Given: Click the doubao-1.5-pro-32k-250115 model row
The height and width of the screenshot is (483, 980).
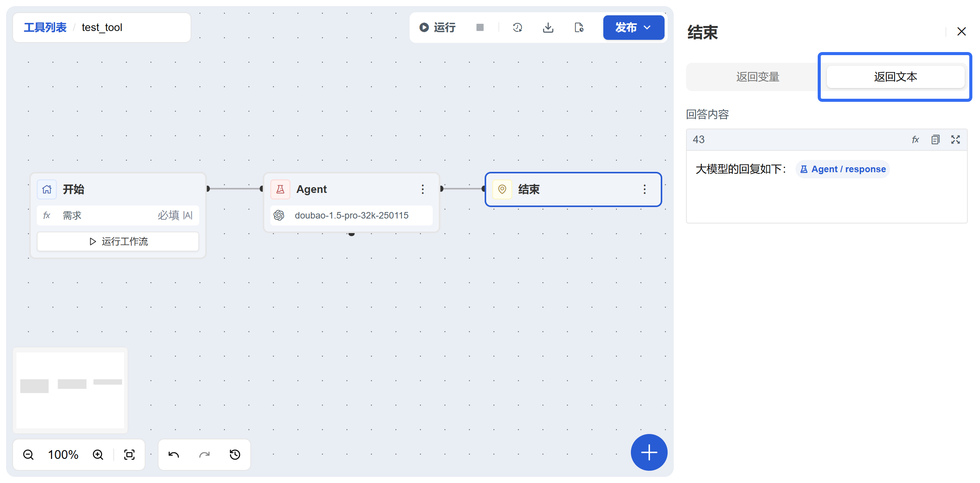Looking at the screenshot, I should (351, 215).
